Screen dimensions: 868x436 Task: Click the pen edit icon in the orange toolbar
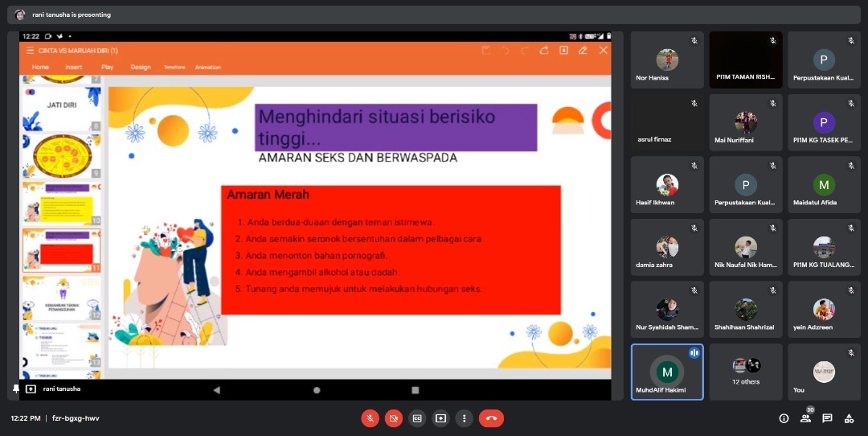pos(583,51)
